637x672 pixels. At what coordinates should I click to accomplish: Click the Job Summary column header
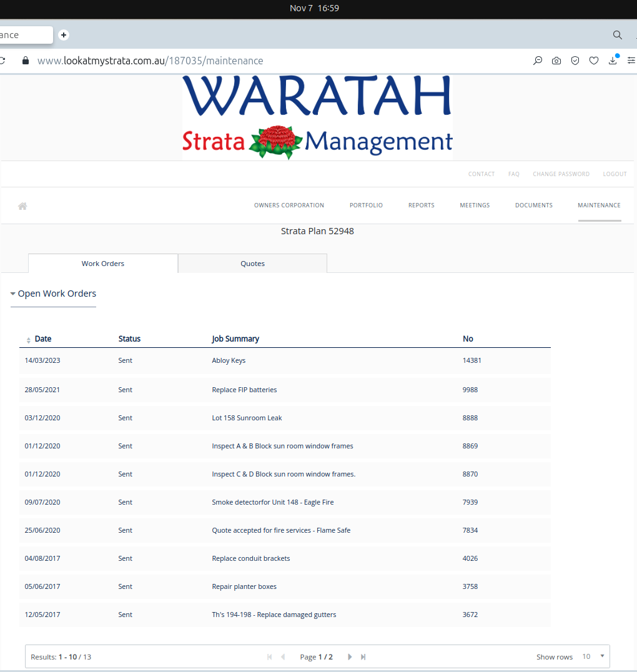tap(235, 338)
